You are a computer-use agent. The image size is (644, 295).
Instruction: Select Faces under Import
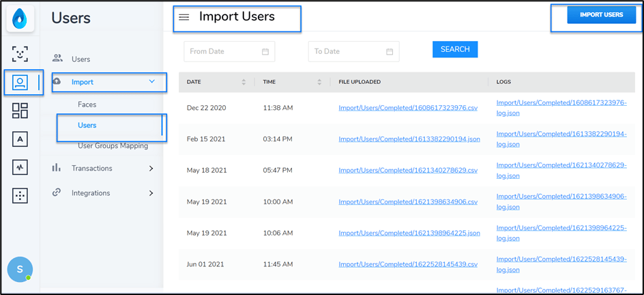click(87, 104)
